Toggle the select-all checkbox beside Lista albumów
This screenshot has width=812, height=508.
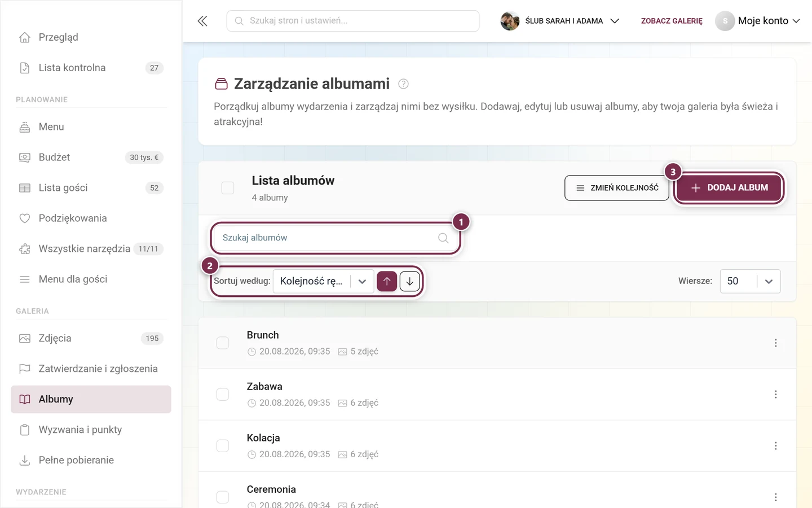point(228,188)
